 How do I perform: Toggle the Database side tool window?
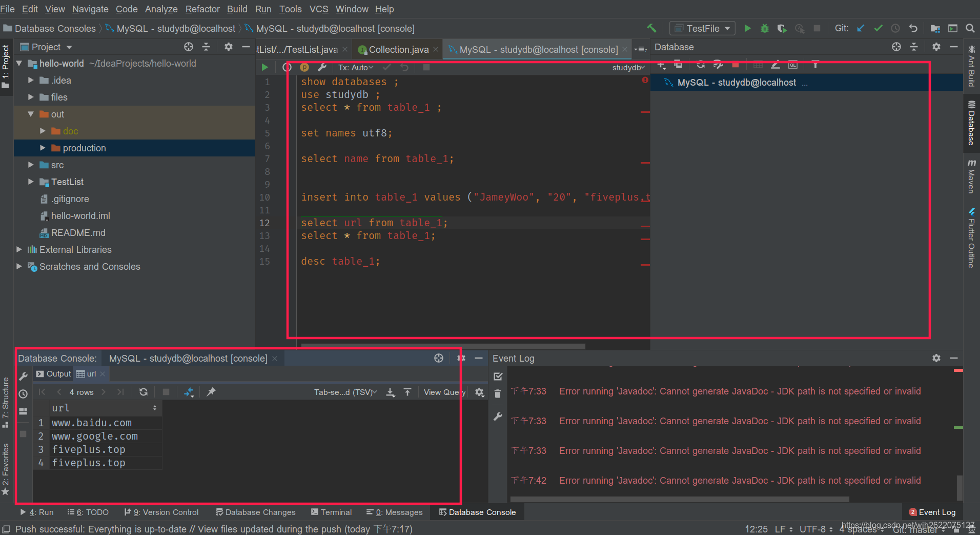(x=971, y=123)
